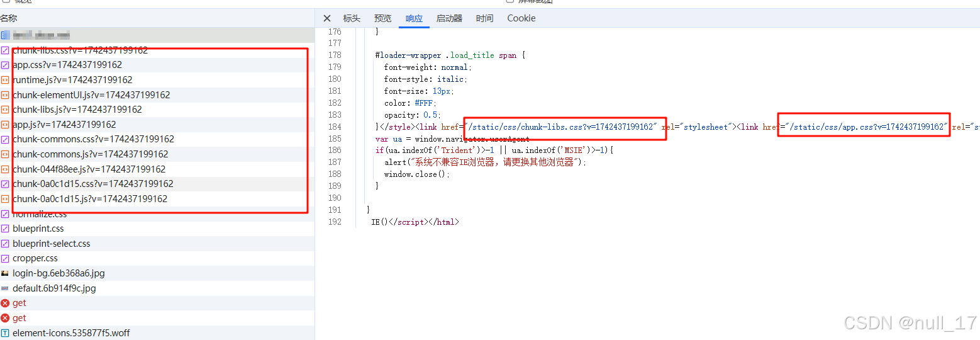Click rel="stylesheet" text on line 184
Viewport: 980px width, 340px height.
tap(696, 127)
